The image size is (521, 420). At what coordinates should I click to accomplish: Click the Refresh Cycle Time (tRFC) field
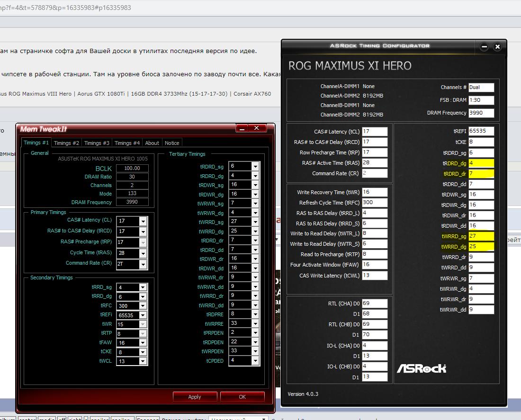coord(375,203)
